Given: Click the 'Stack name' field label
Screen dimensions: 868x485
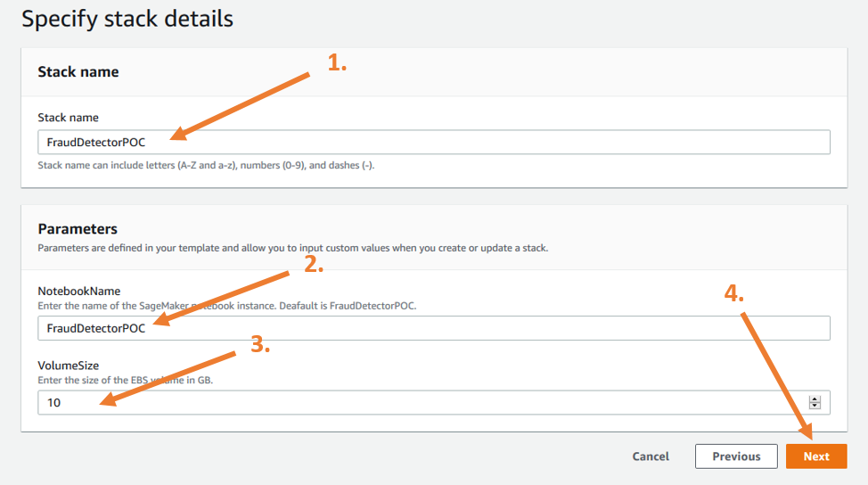Looking at the screenshot, I should pos(68,118).
